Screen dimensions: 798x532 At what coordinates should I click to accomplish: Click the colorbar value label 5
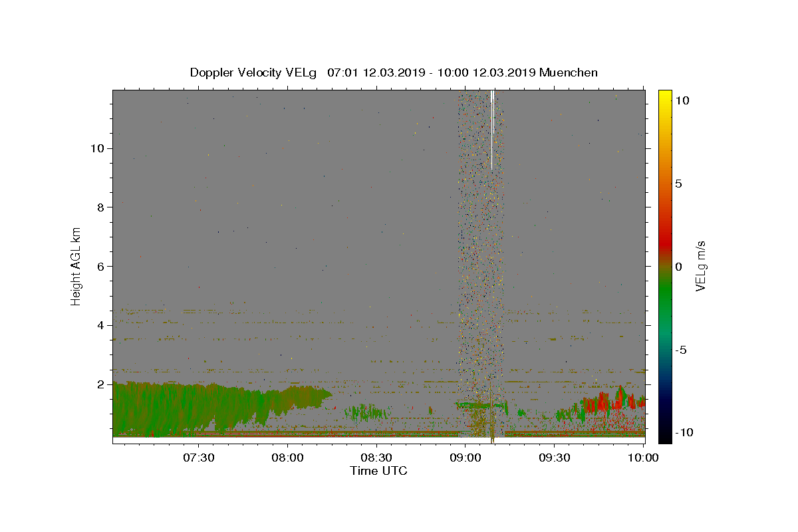click(678, 184)
